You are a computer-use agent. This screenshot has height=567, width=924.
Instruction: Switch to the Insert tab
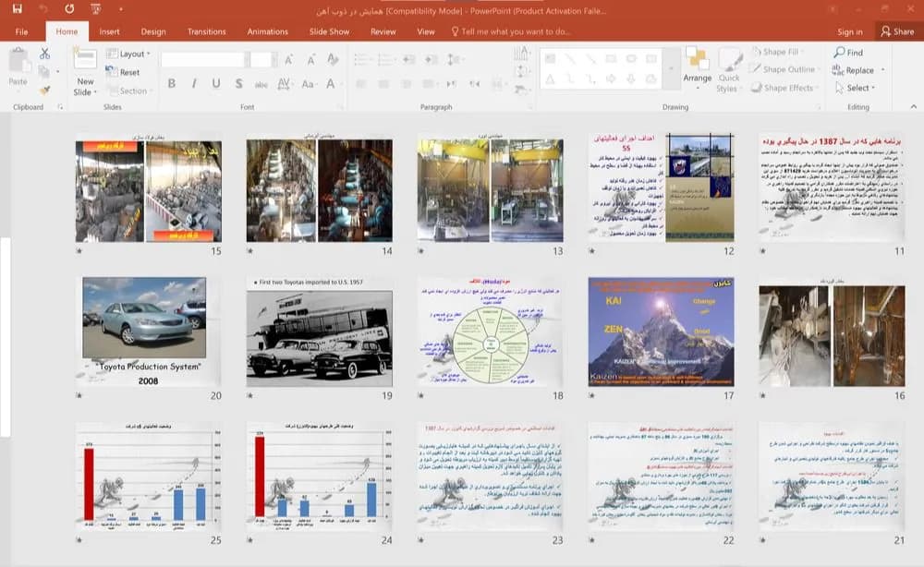coord(109,31)
